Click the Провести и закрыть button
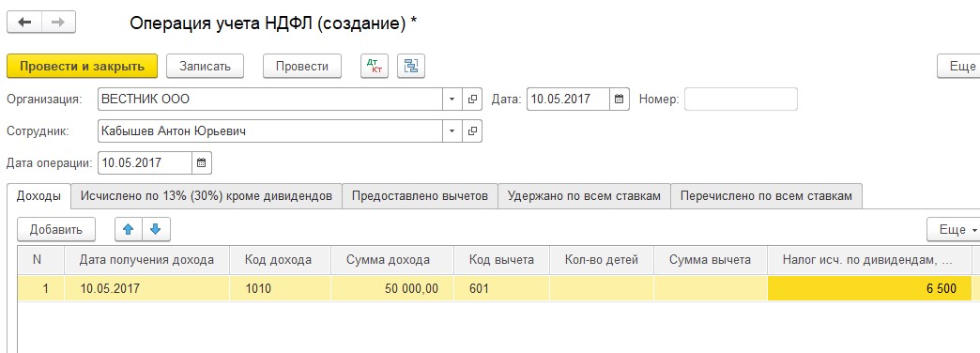Screen dimensions: 980x353 [82, 67]
